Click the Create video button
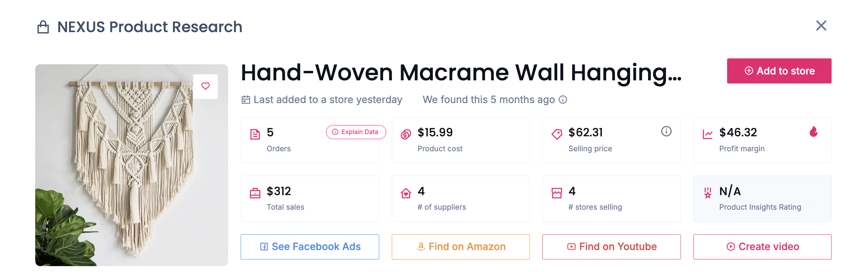Screen dimensions: 868x272 [762, 247]
